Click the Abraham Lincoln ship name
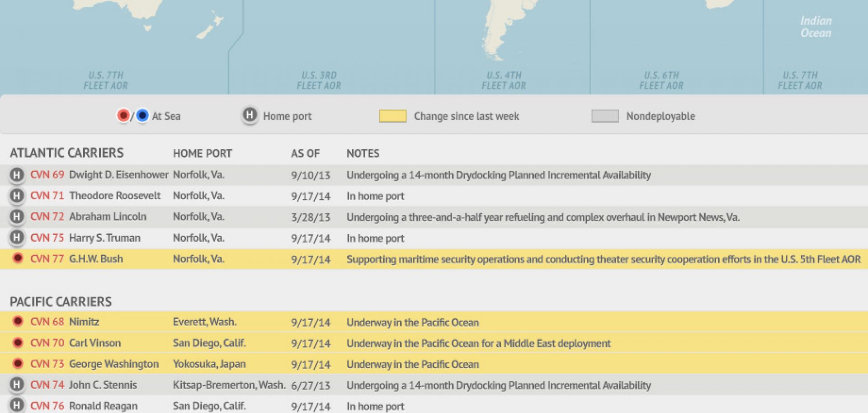This screenshot has height=413, width=868. coord(108,217)
